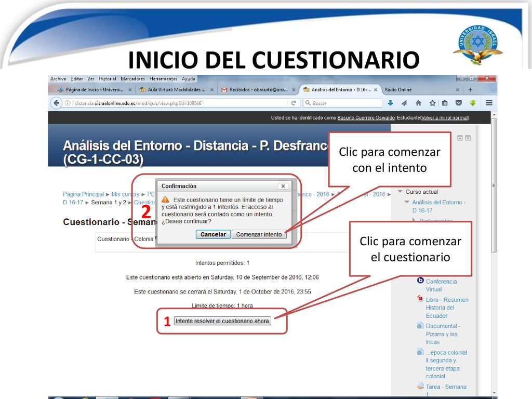Bookmark this page with the star icon
Screen dimensions: 532x399
pyautogui.click(x=432, y=103)
